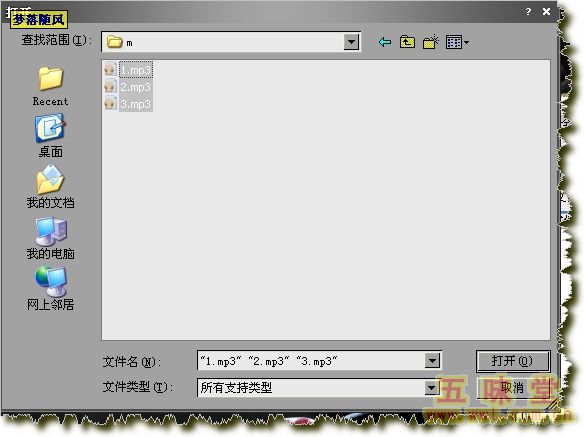Open 我的文档 in the sidebar

[50, 187]
